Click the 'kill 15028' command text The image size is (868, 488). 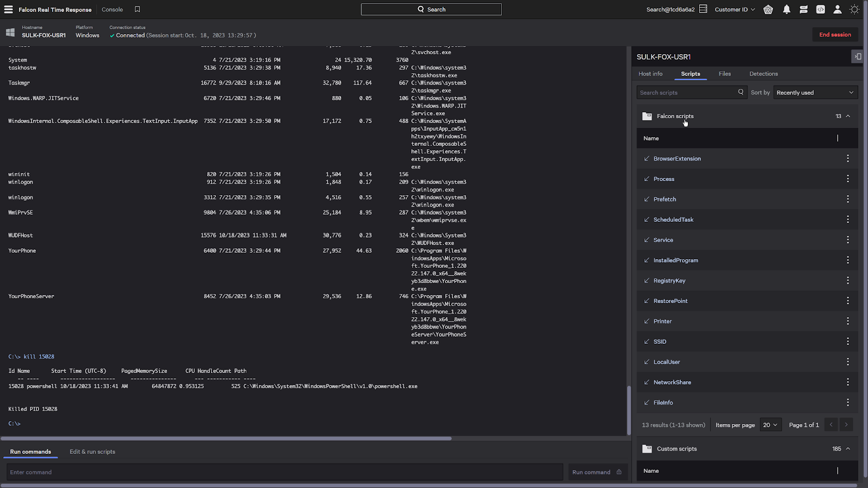click(39, 357)
